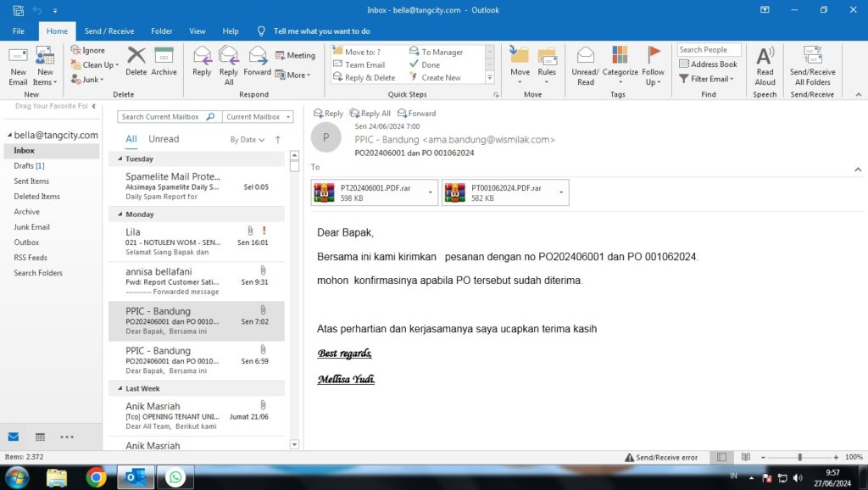Expand the Quick Steps gallery
This screenshot has width=868, height=490.
pyautogui.click(x=489, y=78)
